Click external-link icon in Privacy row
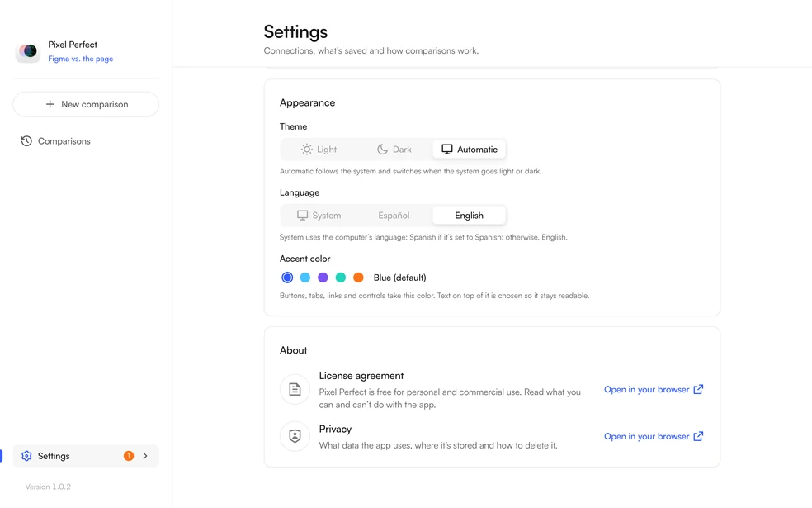This screenshot has height=508, width=812. [698, 436]
